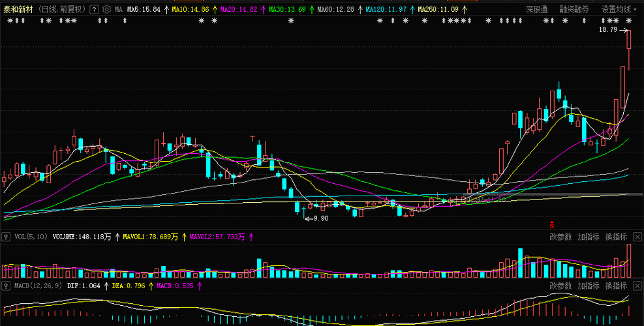644x326 pixels.
Task: Click the lone star marker below MA30:13.69
Action: pos(291,20)
